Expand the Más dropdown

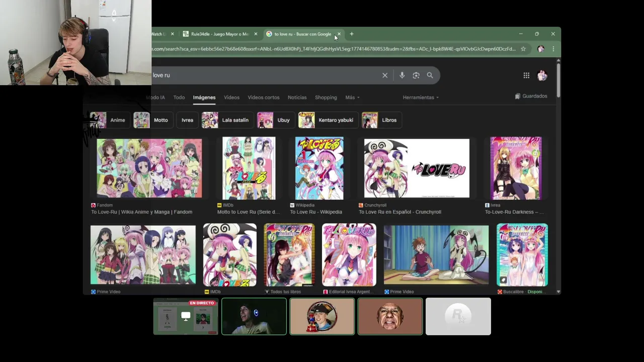(x=352, y=98)
